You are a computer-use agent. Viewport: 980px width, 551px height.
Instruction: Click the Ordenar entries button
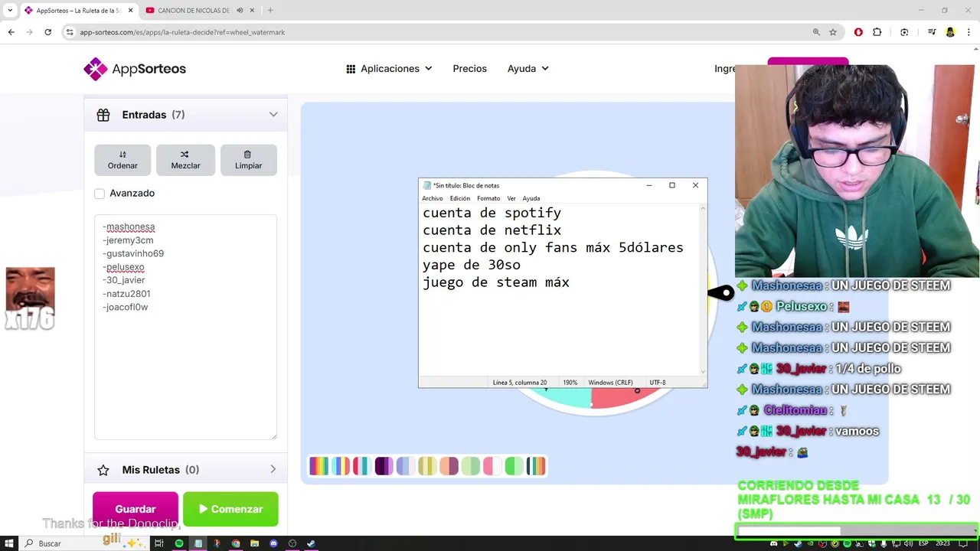click(x=122, y=160)
